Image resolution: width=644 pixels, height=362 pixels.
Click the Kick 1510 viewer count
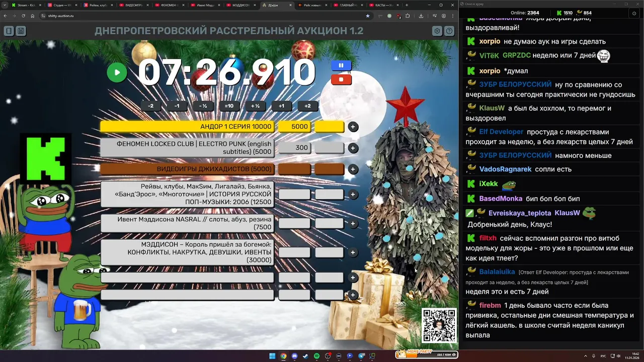point(564,13)
